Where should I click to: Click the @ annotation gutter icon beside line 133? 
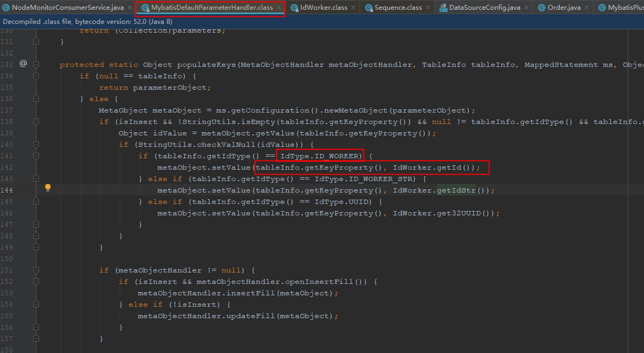point(23,64)
